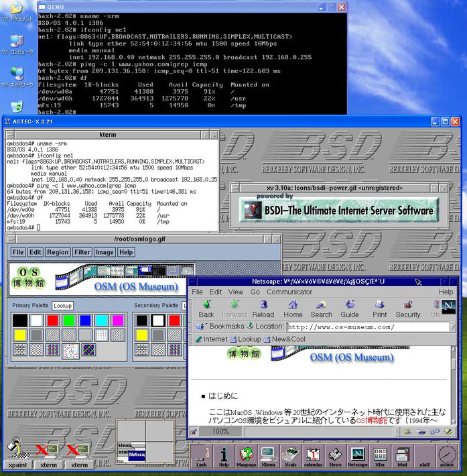The height and width of the screenshot is (476, 467).
Task: Launch Netscape from the front panel
Action: [x=358, y=457]
